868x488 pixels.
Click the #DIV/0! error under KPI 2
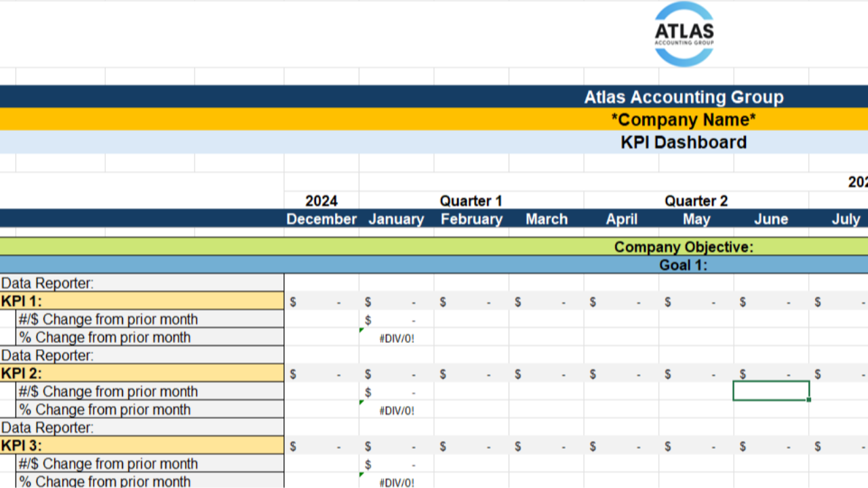(x=397, y=409)
